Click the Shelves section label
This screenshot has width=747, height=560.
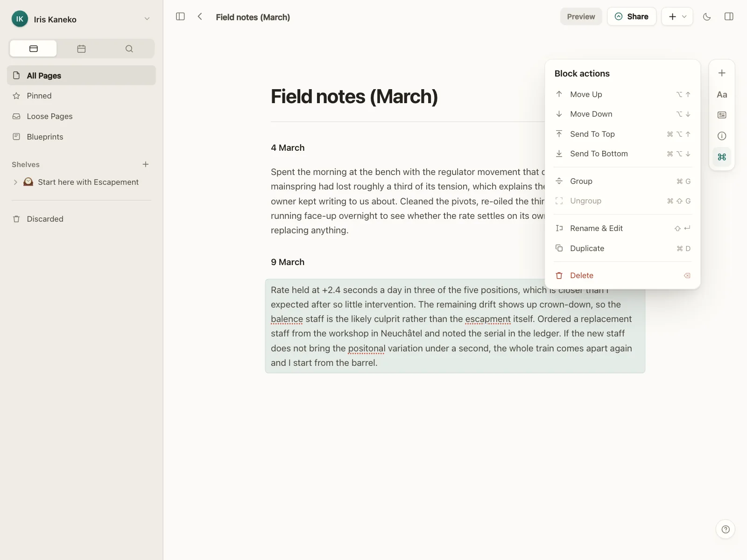click(x=26, y=164)
